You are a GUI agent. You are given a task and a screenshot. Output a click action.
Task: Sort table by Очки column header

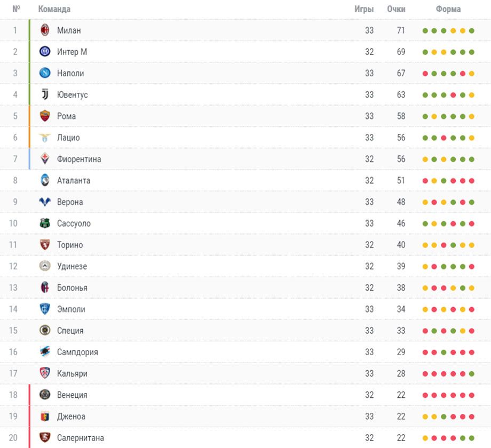396,9
